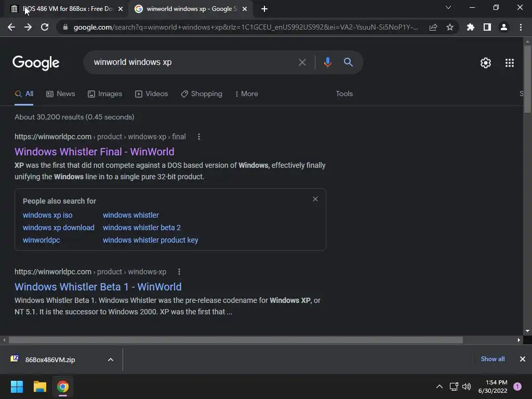
Task: Open the Google apps grid
Action: coord(509,63)
